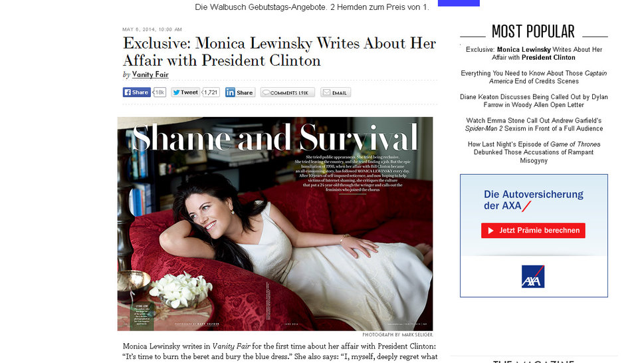The width and height of the screenshot is (644, 363).
Task: Share the article on LinkedIn
Action: point(239,92)
